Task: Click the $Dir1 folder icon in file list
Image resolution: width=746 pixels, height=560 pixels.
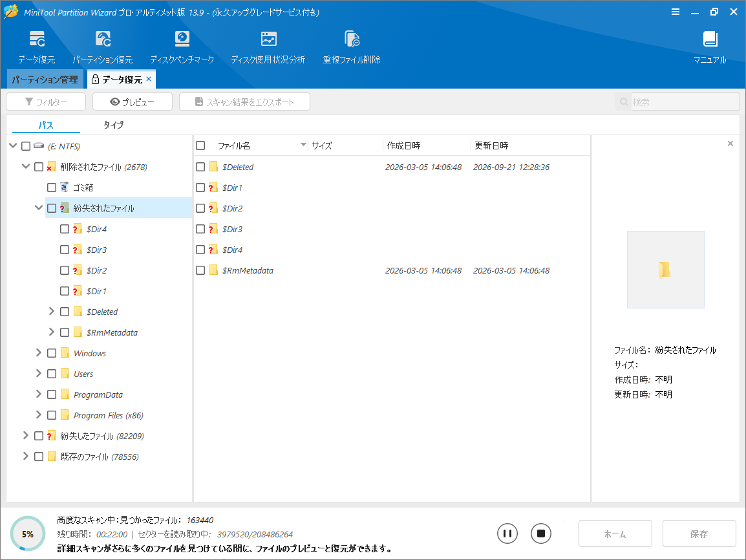Action: [x=213, y=187]
